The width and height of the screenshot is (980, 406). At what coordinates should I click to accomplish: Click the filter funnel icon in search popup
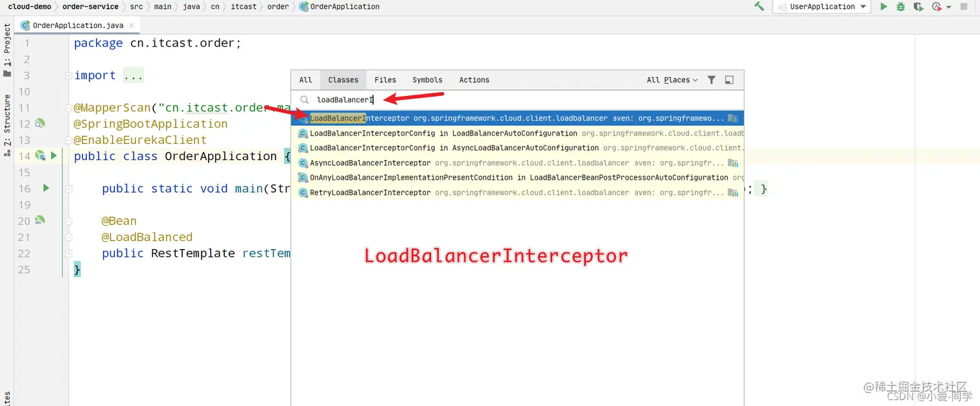[x=711, y=80]
